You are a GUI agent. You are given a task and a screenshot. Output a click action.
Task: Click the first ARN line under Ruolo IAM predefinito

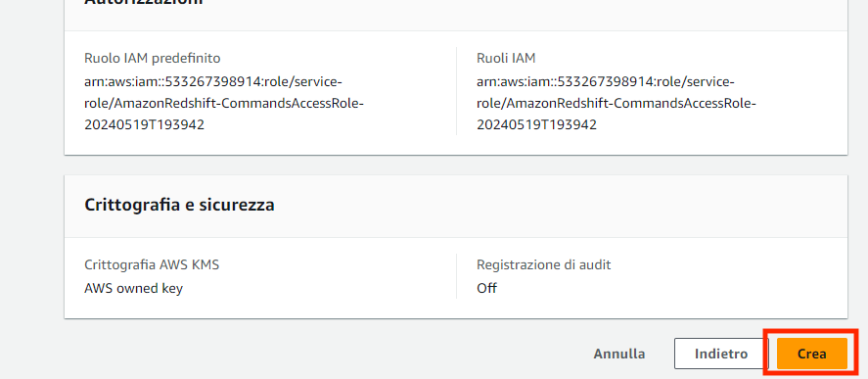[x=213, y=82]
